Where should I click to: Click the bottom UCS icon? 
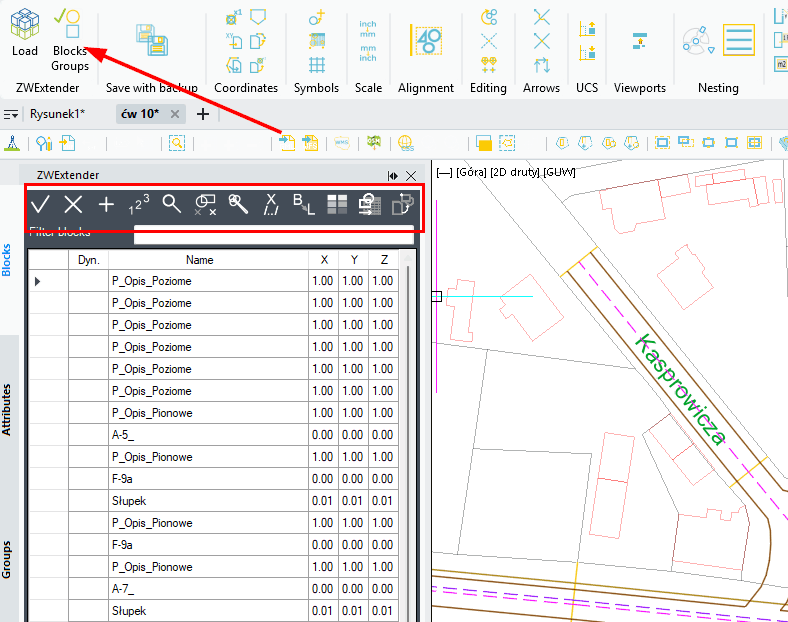pos(587,53)
